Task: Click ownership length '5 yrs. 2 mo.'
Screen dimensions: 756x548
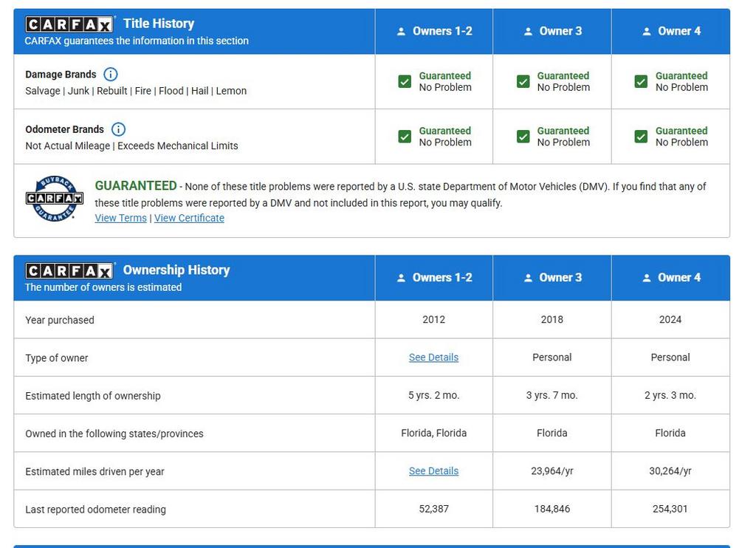Action: 434,396
